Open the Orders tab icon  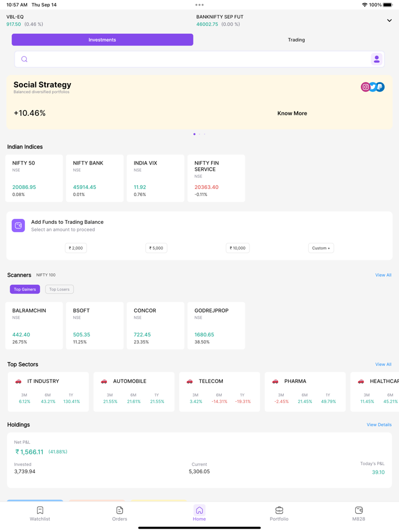tap(120, 510)
